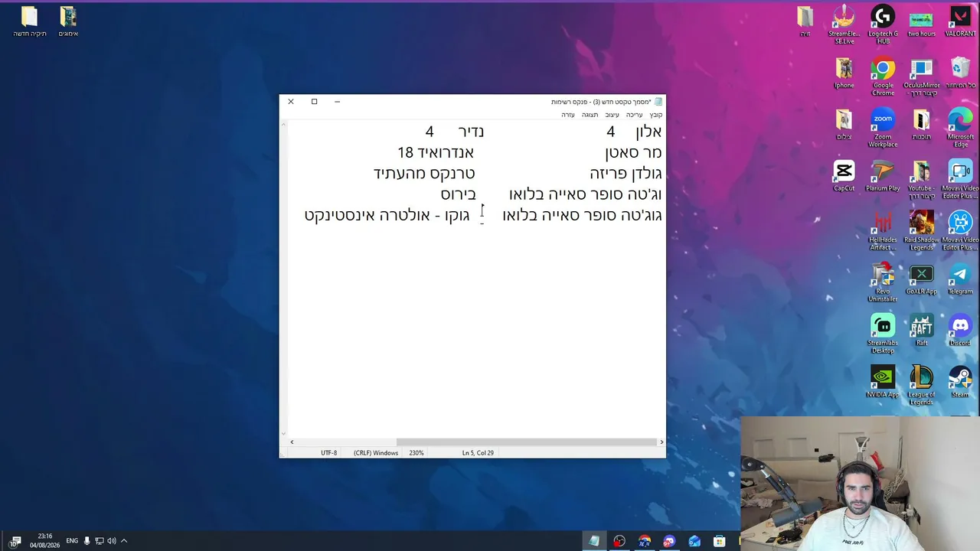Open Telegram desktop shortcut

[960, 279]
